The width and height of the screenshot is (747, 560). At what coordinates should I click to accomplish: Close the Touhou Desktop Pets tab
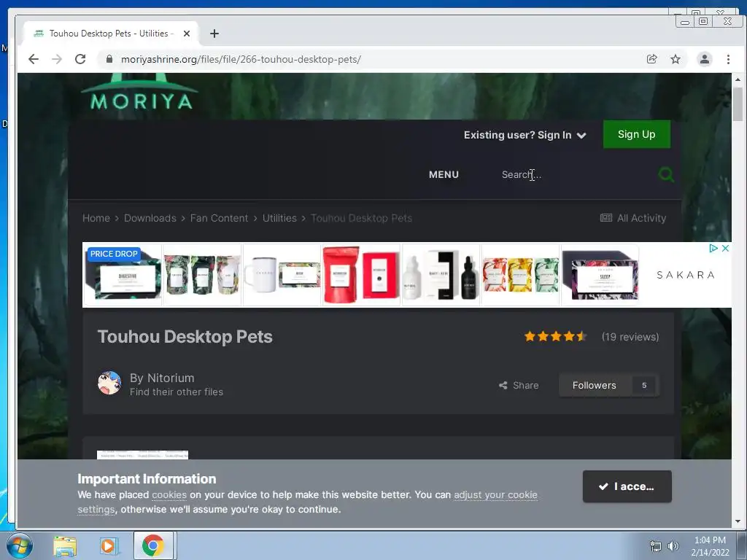(187, 34)
